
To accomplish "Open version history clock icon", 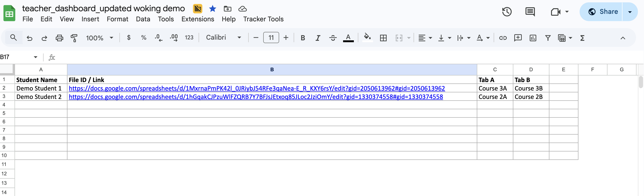I will click(507, 12).
